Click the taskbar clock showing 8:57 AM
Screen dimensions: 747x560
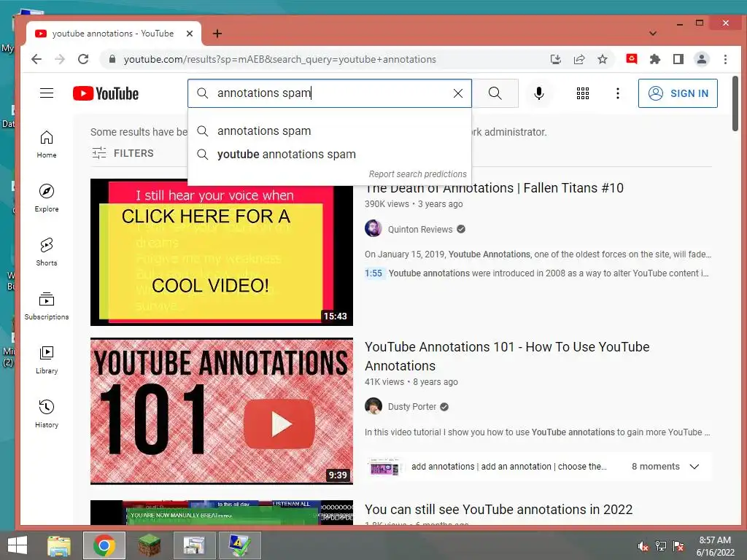tap(715, 546)
